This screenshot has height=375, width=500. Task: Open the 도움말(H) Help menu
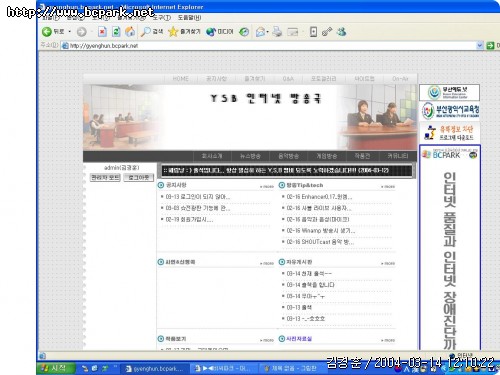pos(189,18)
